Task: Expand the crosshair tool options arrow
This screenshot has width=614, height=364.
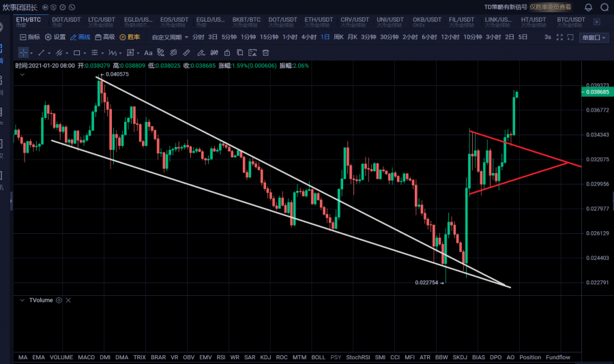Action: [x=31, y=53]
